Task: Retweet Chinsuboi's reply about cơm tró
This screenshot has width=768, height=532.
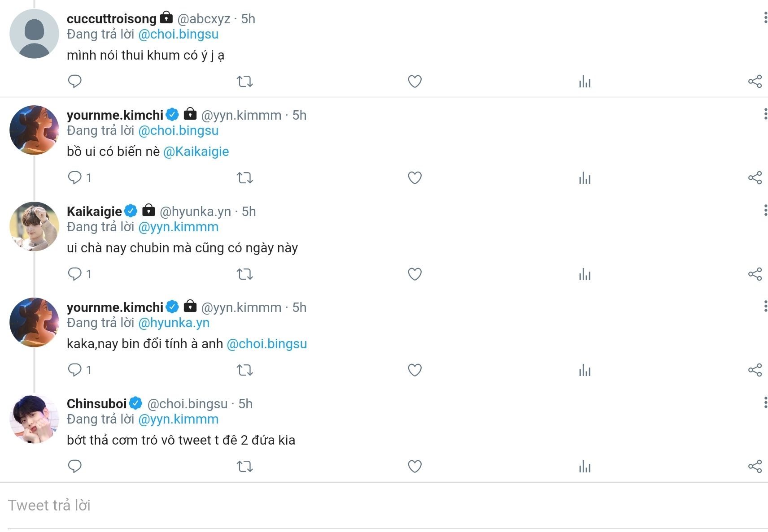Action: pos(245,467)
